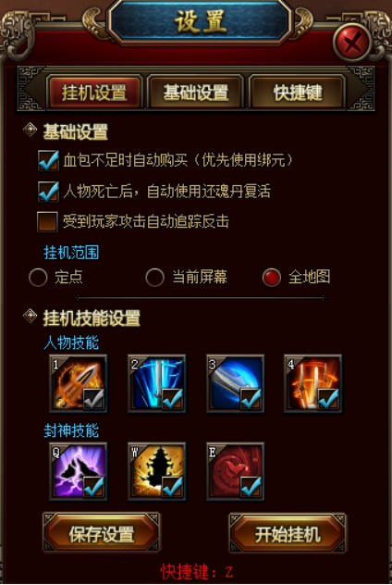This screenshot has height=585, width=392.
Task: Select the golden pagoda W skill icon
Action: click(157, 471)
